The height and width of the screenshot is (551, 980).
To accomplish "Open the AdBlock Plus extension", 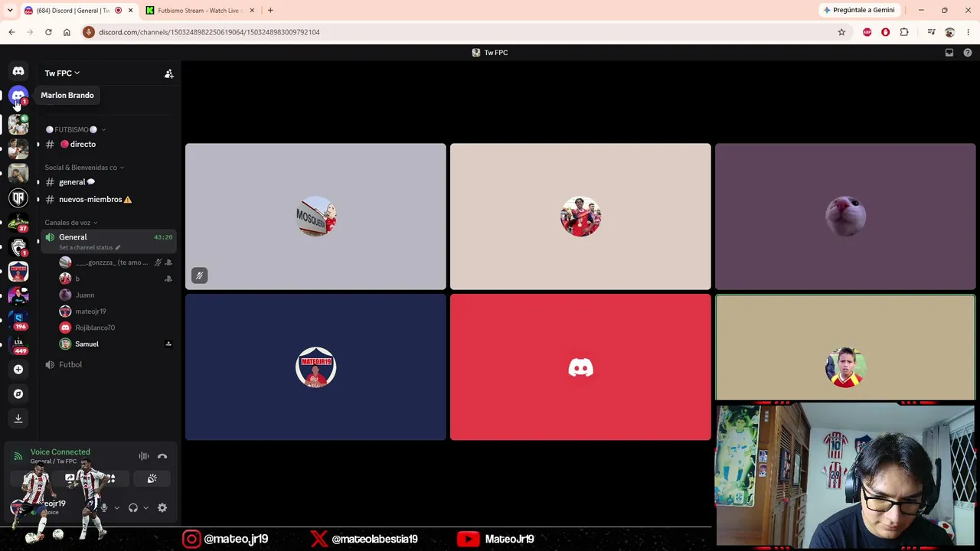I will tap(867, 32).
